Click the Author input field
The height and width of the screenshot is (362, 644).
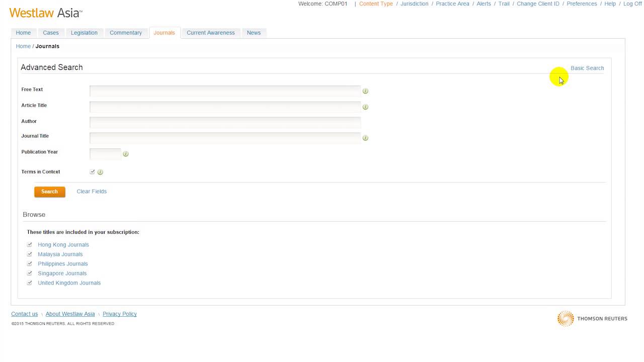pos(225,123)
